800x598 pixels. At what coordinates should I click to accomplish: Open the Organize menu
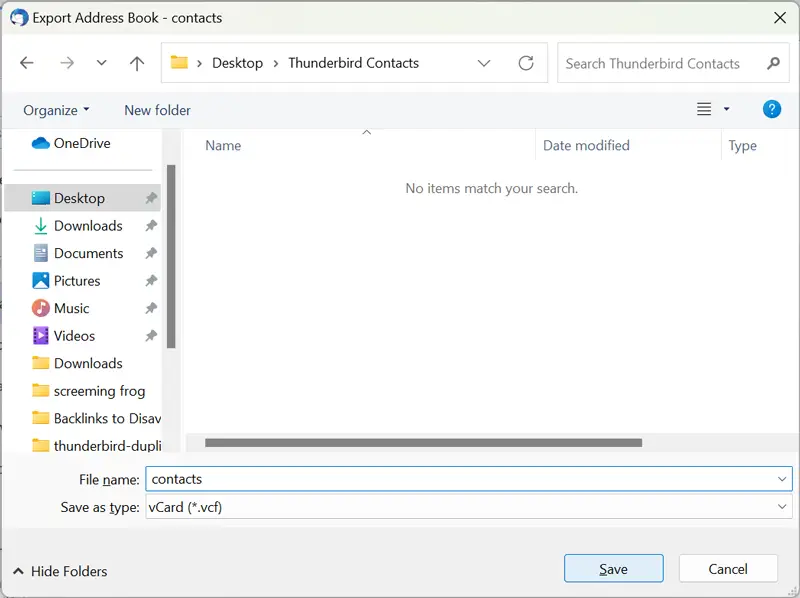[56, 110]
